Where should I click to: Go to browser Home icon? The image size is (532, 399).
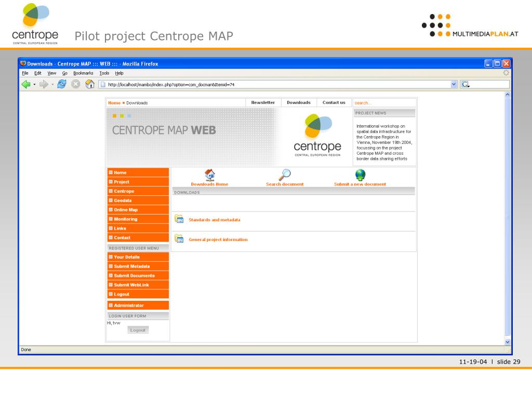pos(90,84)
